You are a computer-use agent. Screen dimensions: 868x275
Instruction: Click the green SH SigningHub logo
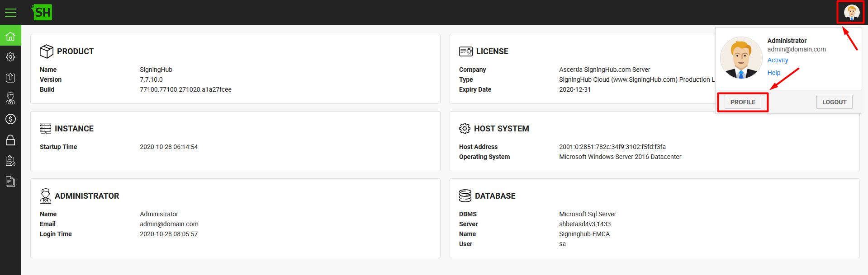tap(42, 12)
